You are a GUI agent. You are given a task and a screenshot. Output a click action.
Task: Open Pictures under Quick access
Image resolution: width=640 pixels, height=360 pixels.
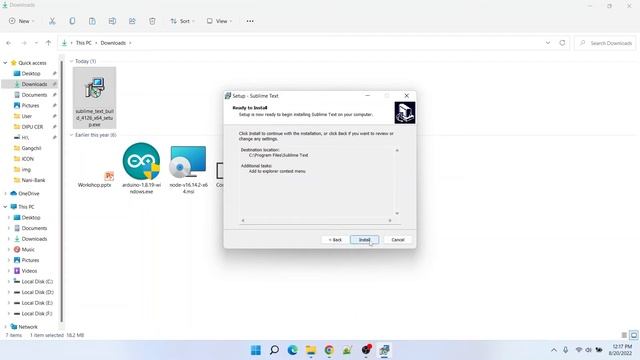tap(30, 105)
